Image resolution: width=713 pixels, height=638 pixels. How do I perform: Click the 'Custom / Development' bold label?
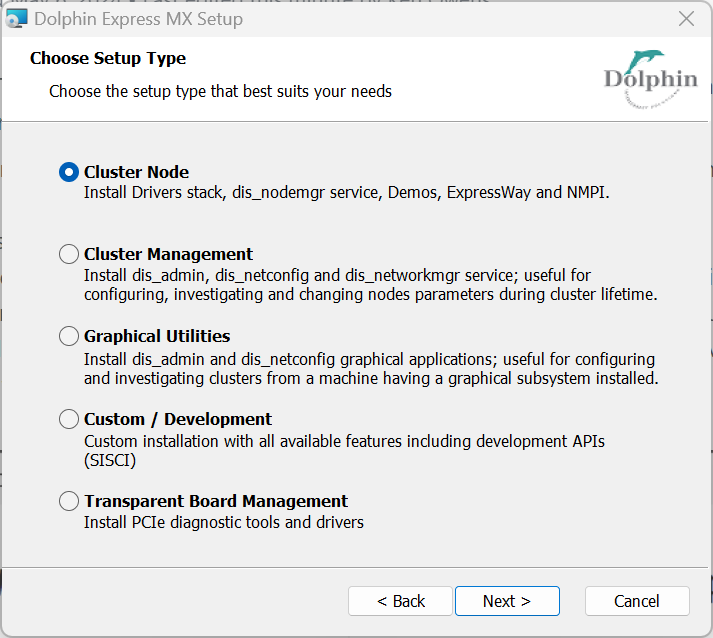[x=178, y=419]
